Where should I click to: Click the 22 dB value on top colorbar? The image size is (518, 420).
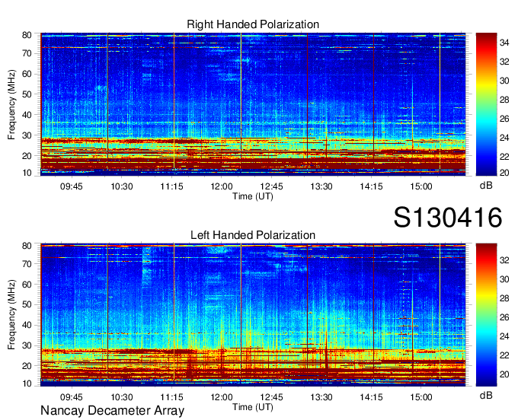[504, 157]
